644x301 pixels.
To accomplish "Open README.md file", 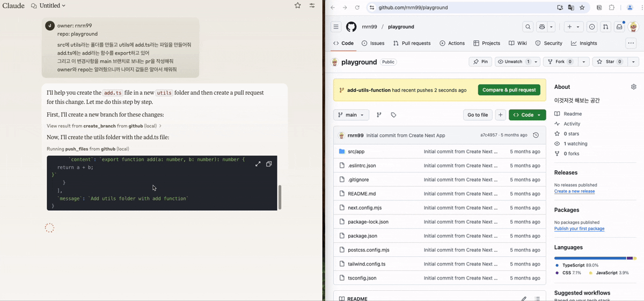I will [362, 193].
